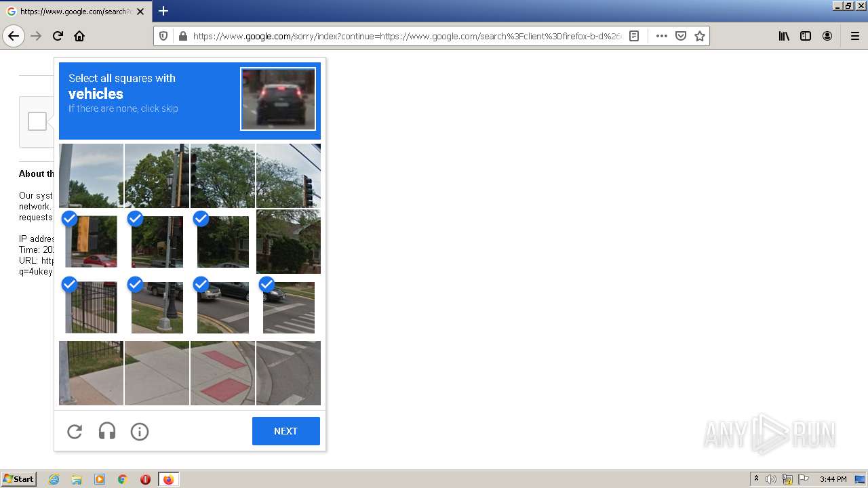Select the plain sidewalk tile
This screenshot has width=868, height=488.
[x=157, y=373]
